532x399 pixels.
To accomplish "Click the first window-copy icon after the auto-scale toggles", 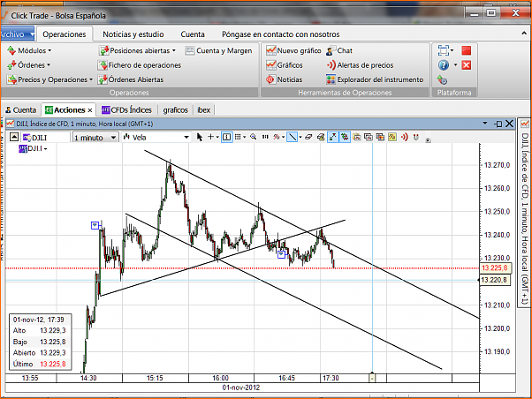I will [x=357, y=137].
